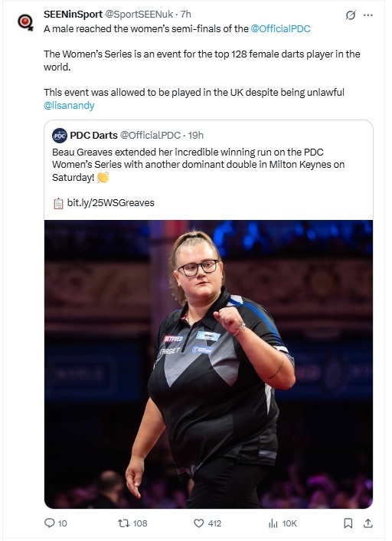392x541 pixels.
Task: Open the PDC Darts avatar logo
Action: (60, 135)
